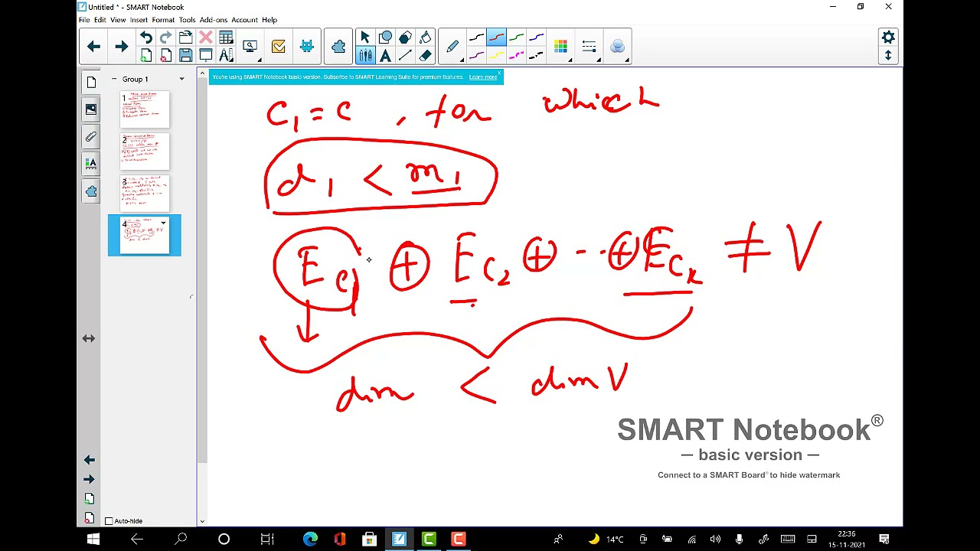Choose the regular polygons tool
980x551 pixels.
[405, 37]
